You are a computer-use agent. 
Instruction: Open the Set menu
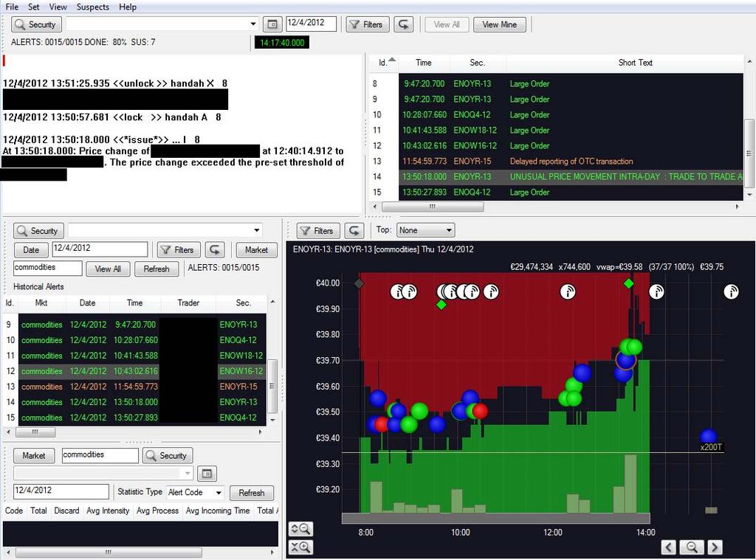(x=34, y=7)
